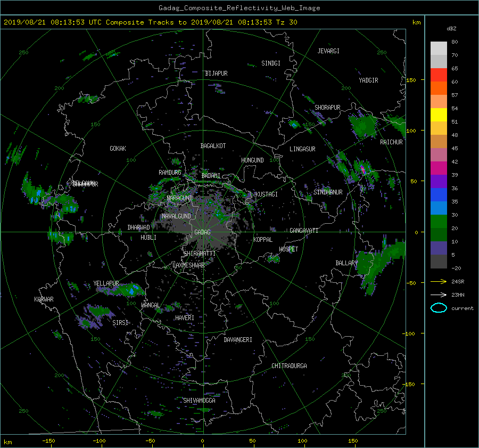Screen dimensions: 479x448
Task: Click the '23MN' legend text
Action: pyautogui.click(x=458, y=295)
